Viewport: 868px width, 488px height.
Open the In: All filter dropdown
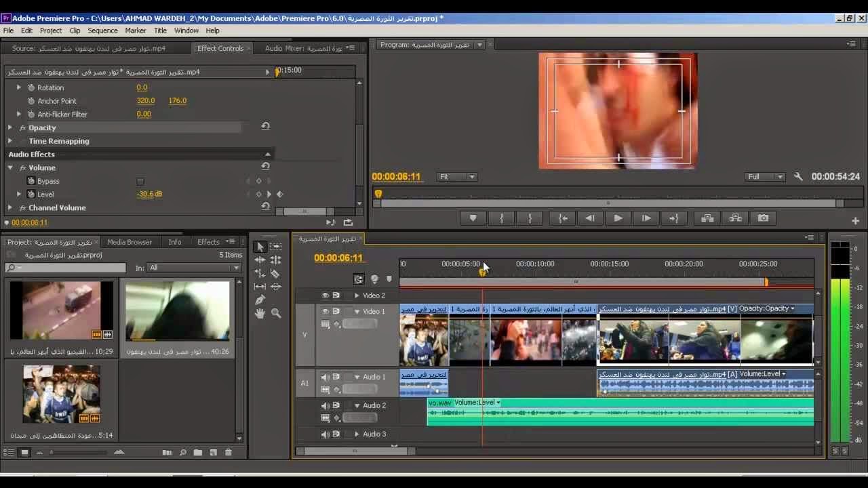(x=195, y=268)
